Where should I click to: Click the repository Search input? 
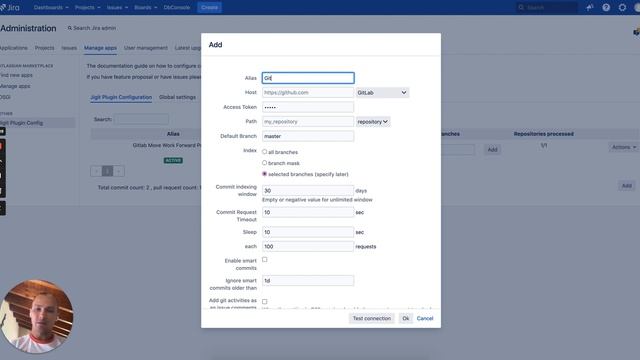[x=141, y=119]
